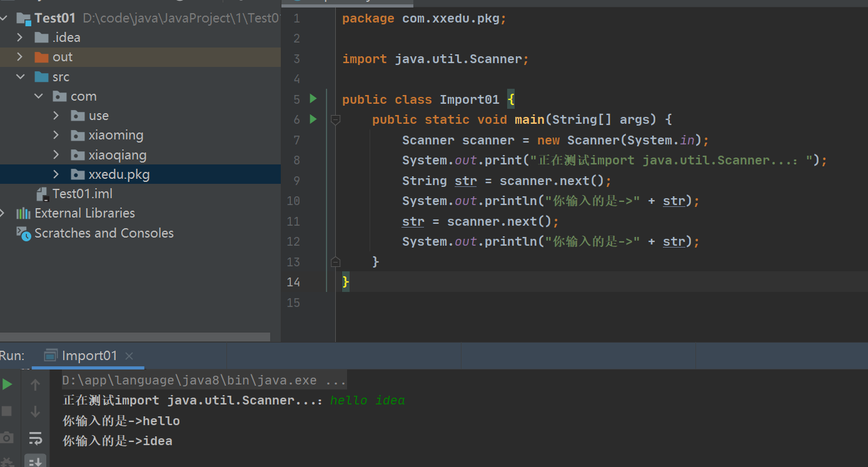Collapse the src folder
The image size is (868, 467).
click(x=20, y=77)
